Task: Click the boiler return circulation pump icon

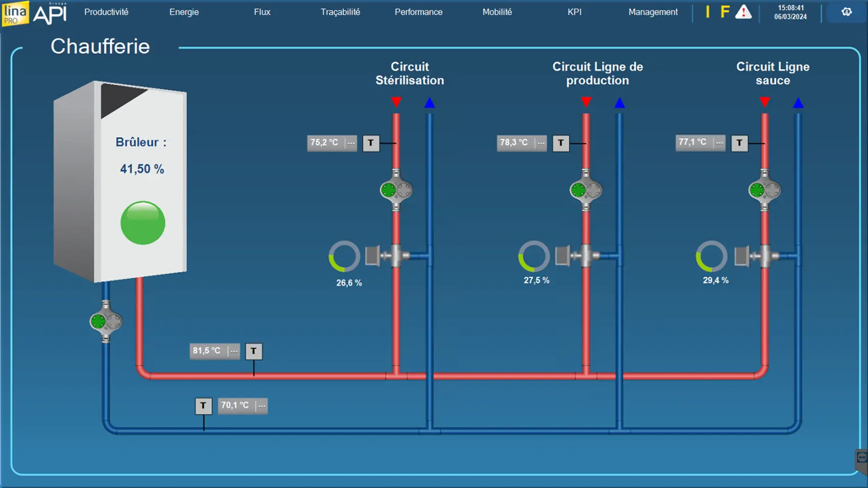Action: [106, 322]
